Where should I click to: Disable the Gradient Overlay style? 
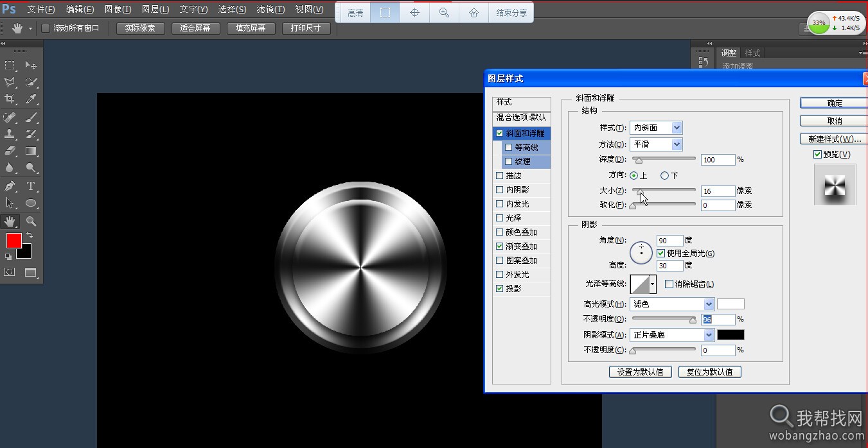coord(500,246)
